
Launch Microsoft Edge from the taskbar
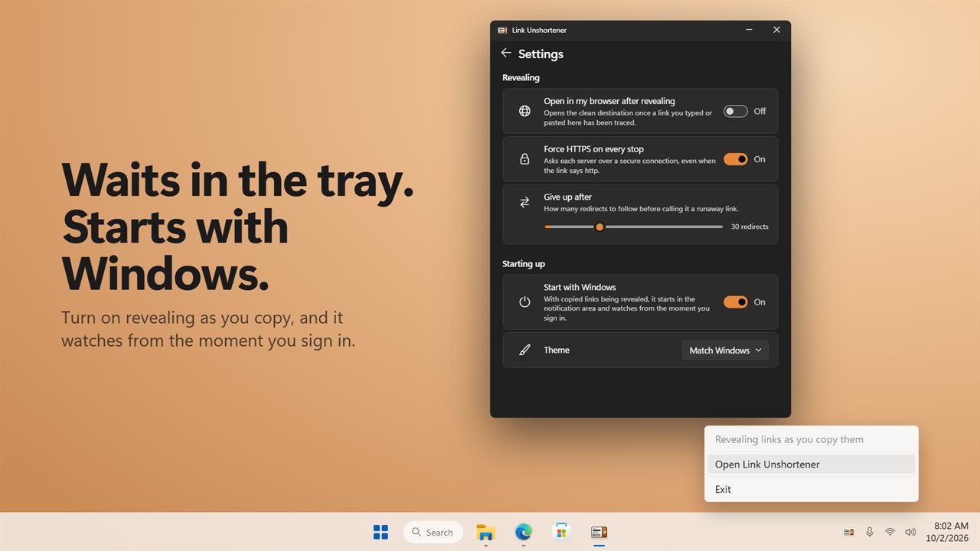[x=524, y=532]
